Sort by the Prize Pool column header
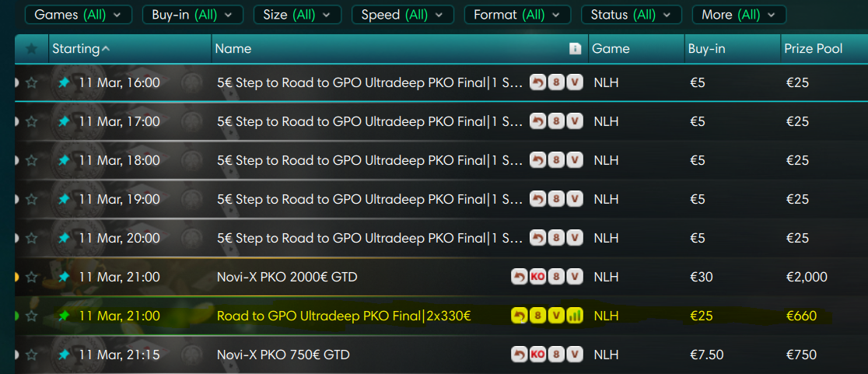 point(814,49)
